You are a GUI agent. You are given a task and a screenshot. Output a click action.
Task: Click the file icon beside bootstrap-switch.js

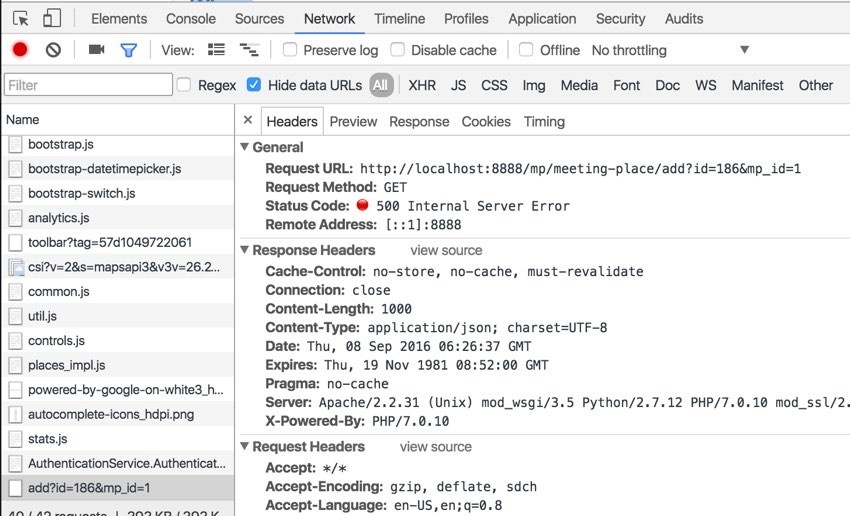[15, 194]
